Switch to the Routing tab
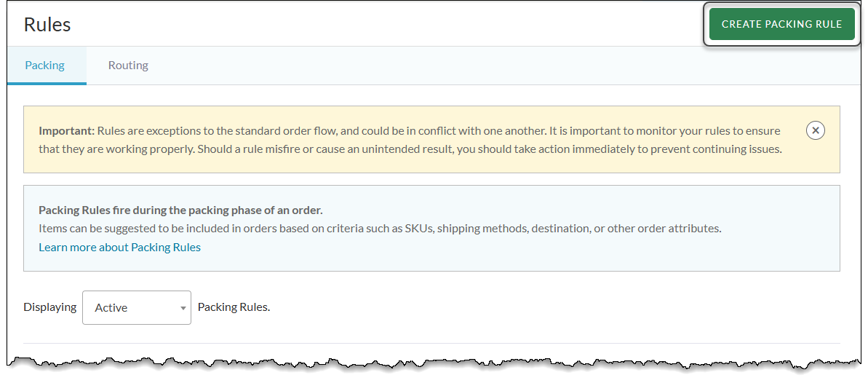The width and height of the screenshot is (868, 383). click(128, 66)
